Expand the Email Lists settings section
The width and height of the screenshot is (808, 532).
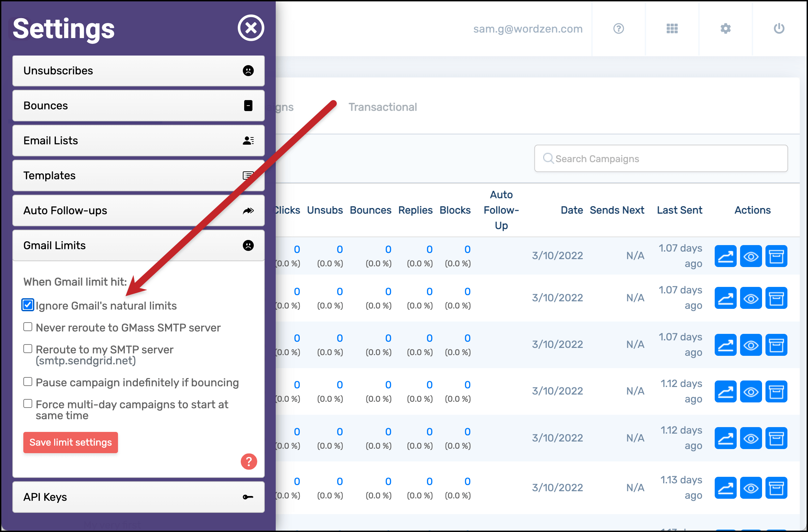(x=139, y=141)
